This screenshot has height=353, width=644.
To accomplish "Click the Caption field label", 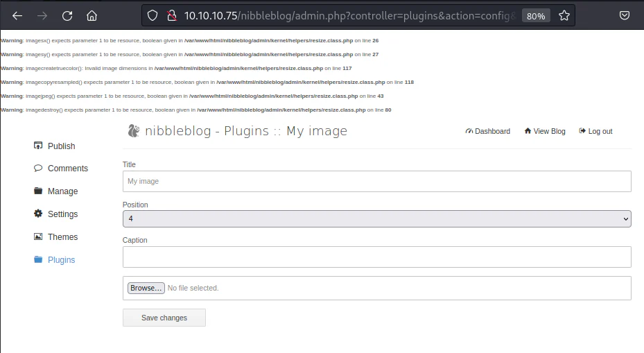I will pyautogui.click(x=134, y=240).
